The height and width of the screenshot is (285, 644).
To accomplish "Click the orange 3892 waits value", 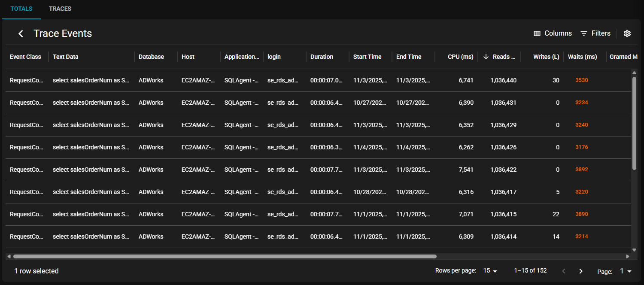I will (581, 170).
